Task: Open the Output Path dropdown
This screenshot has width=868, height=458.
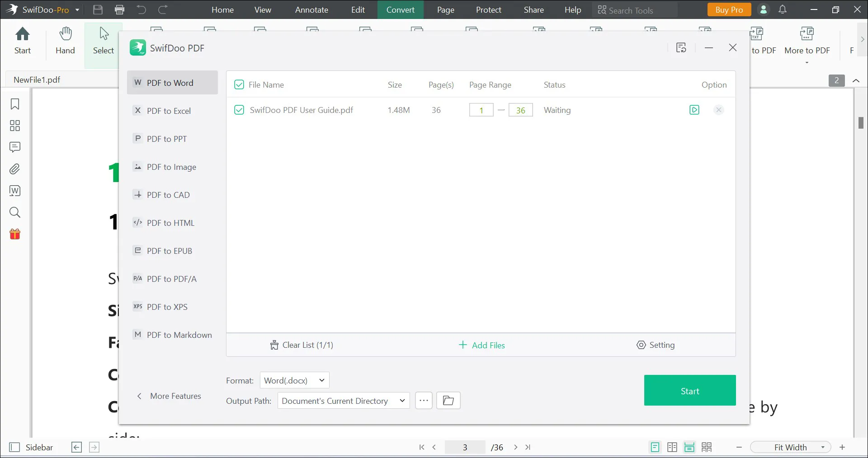Action: click(343, 401)
